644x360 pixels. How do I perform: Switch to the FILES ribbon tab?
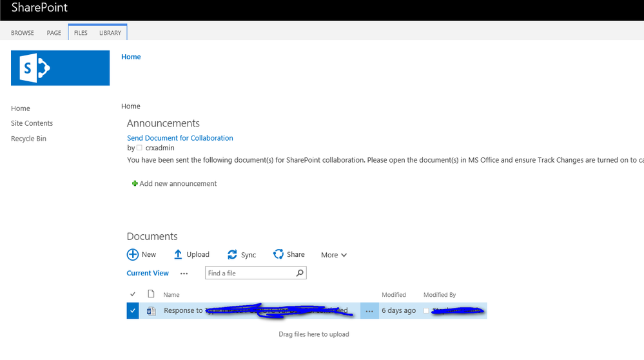[81, 33]
